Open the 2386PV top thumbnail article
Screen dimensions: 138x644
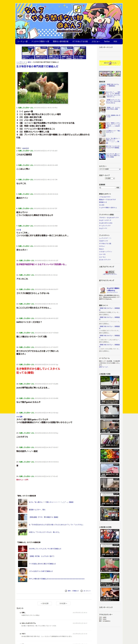[x=28, y=53]
